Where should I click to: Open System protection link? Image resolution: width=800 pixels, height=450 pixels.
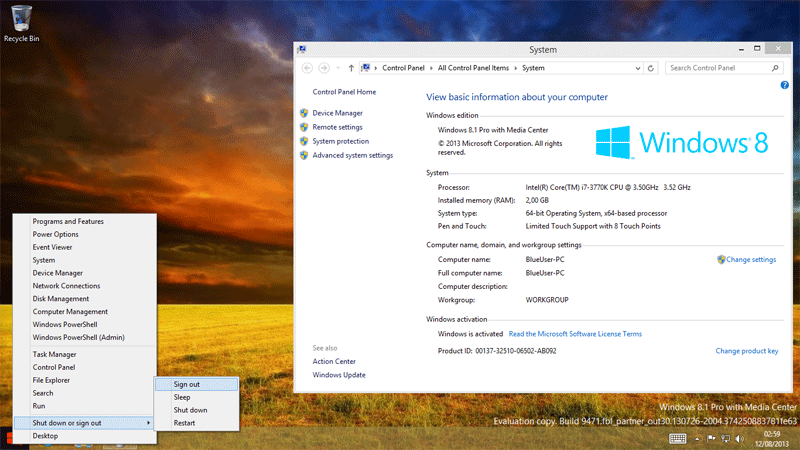(340, 141)
